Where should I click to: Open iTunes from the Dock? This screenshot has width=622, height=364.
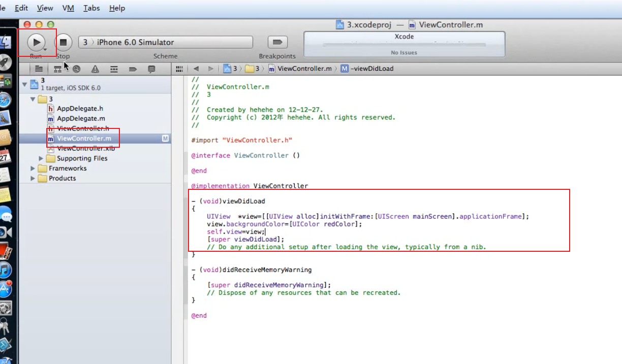click(5, 270)
